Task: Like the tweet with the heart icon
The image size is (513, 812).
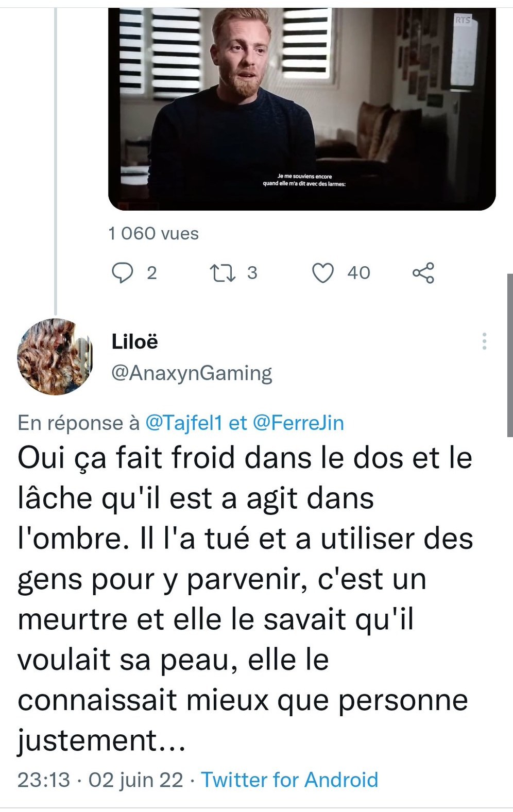Action: [323, 273]
